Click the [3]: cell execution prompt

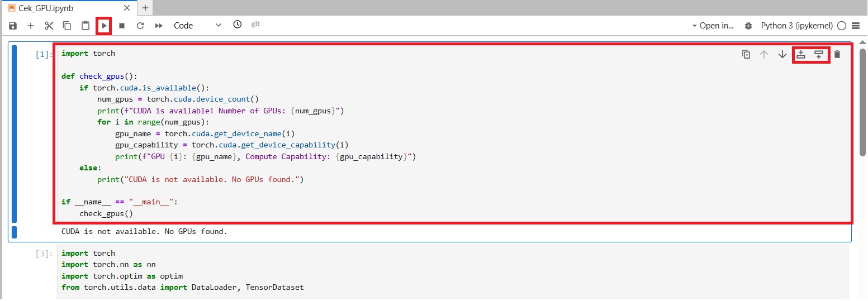point(44,254)
